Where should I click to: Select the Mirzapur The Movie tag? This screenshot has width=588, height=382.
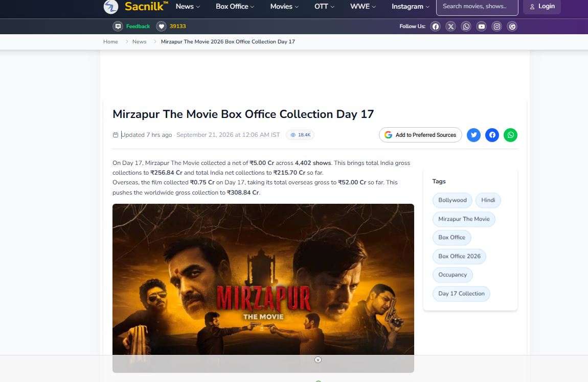[x=464, y=219]
